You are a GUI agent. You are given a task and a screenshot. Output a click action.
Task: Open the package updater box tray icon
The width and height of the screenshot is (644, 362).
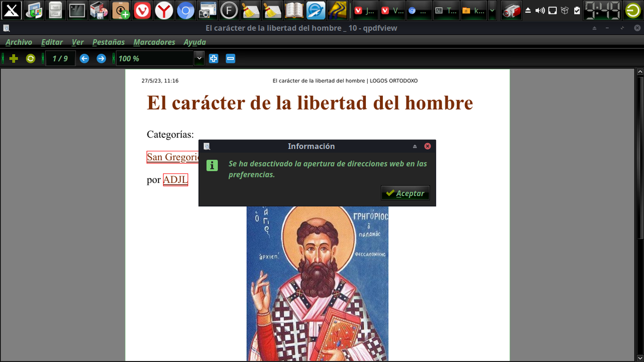[565, 10]
